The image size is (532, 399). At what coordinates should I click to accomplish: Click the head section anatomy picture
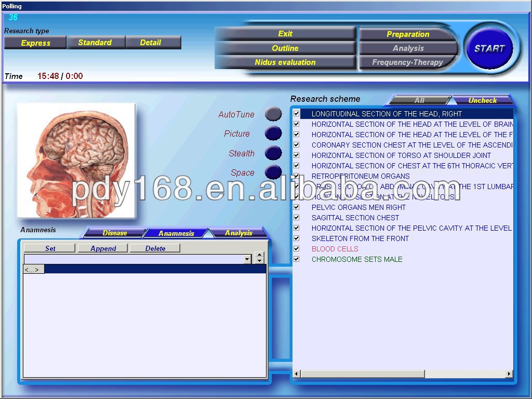click(x=77, y=161)
